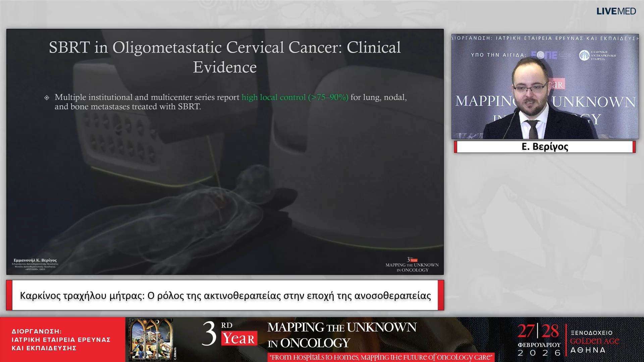The width and height of the screenshot is (644, 362).
Task: Click the Greek talk title caption bar
Action: [x=225, y=295]
